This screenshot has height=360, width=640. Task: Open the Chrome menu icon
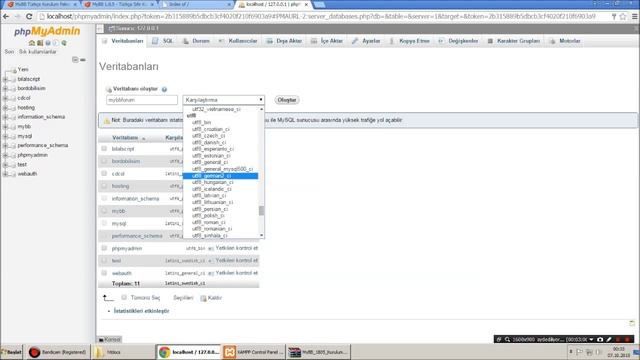[635, 17]
